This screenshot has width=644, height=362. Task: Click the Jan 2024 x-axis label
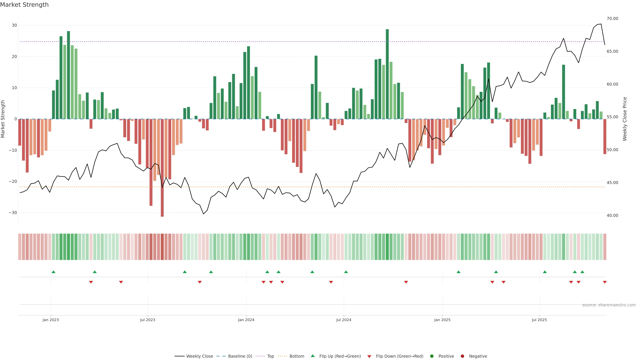pos(246,320)
